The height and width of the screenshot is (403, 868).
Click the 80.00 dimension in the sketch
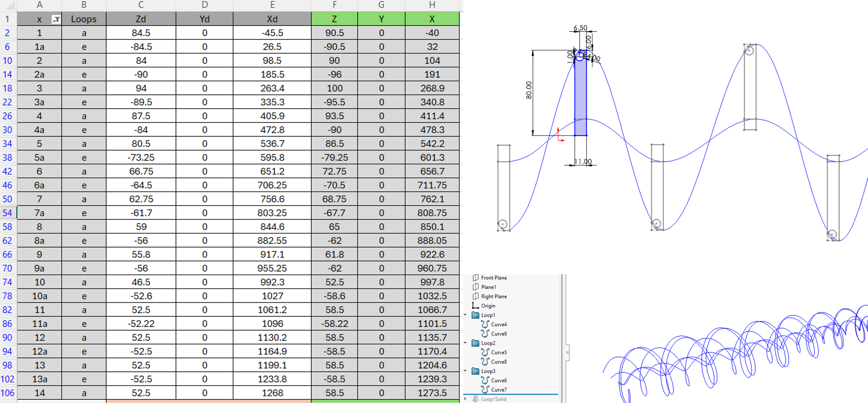point(529,90)
